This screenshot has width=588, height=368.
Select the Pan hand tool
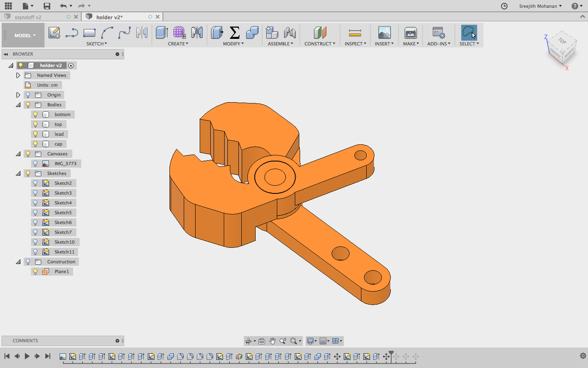click(272, 341)
